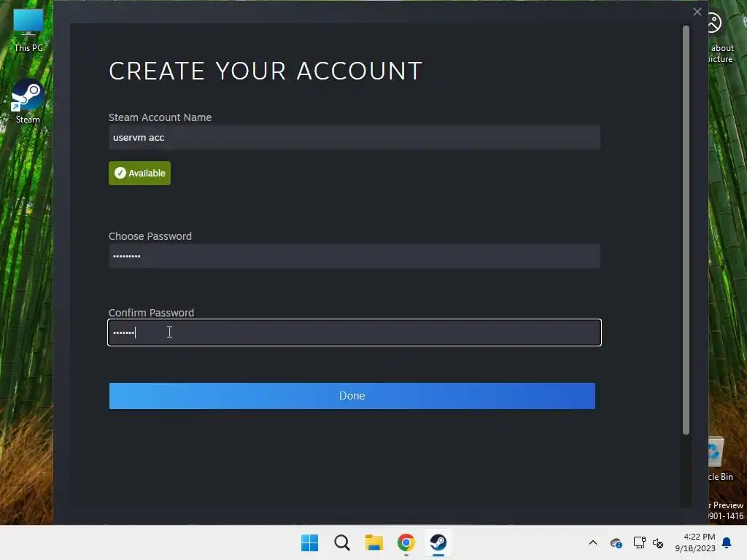Click the "Create Your Account" heading

[x=266, y=71]
